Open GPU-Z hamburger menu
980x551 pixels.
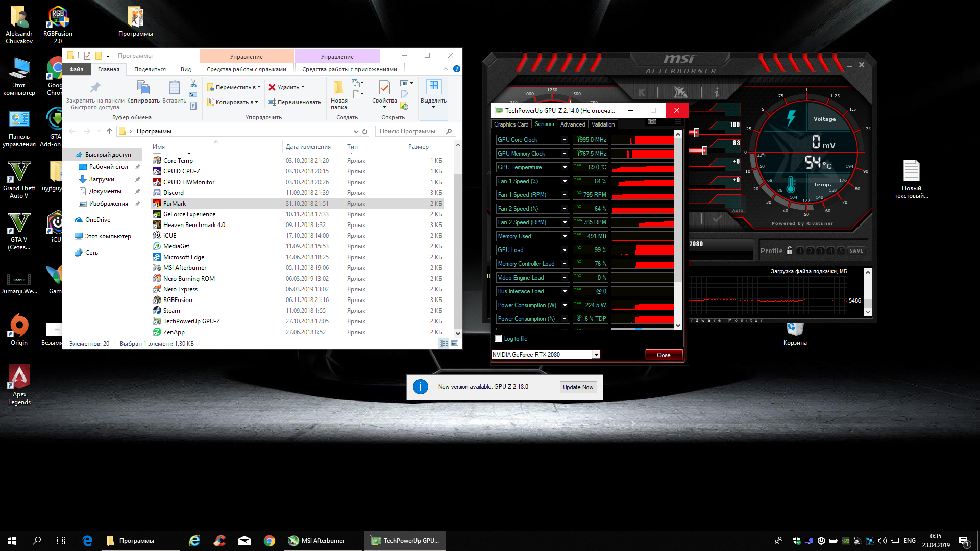[x=678, y=121]
